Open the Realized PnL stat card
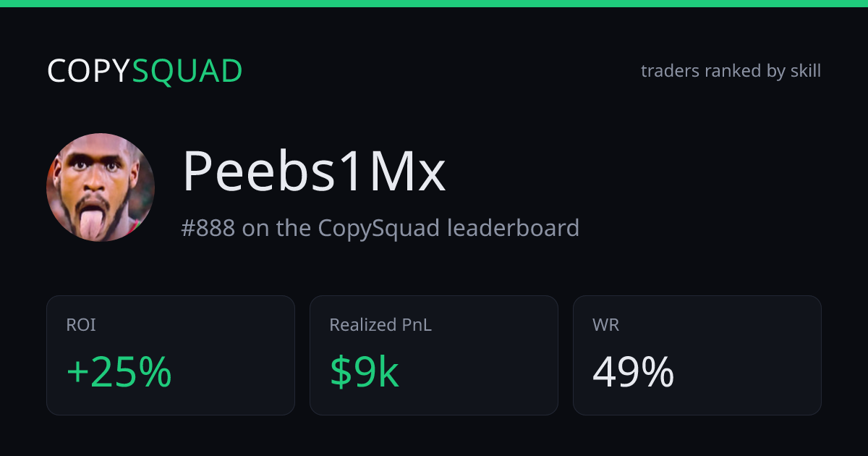The image size is (868, 456). (x=434, y=355)
